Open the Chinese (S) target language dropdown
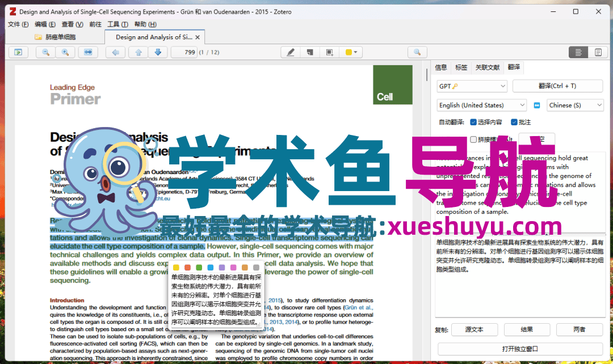 pos(575,105)
